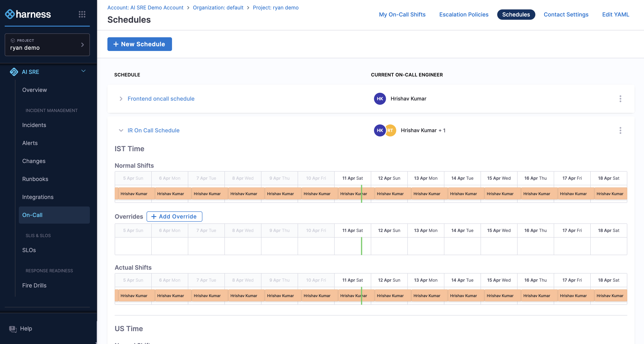
Task: Open Integrations in the sidebar
Action: (38, 197)
